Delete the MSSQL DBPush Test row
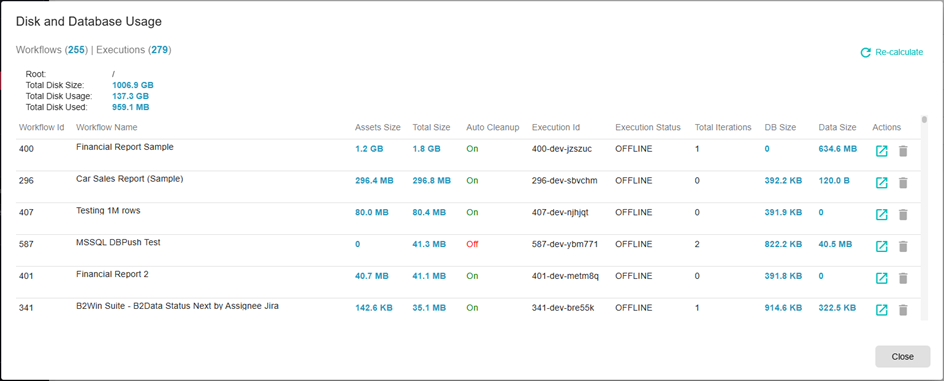This screenshot has width=944, height=381. coord(902,246)
